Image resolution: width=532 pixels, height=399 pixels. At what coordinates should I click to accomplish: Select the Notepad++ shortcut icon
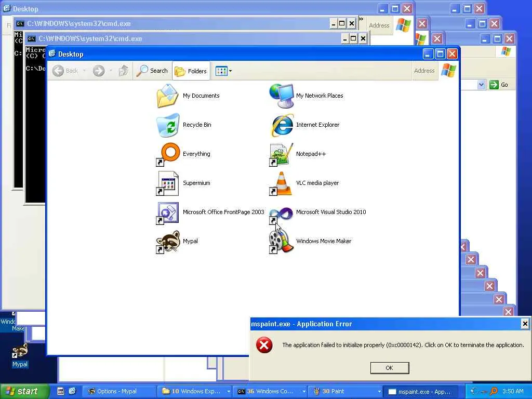281,154
